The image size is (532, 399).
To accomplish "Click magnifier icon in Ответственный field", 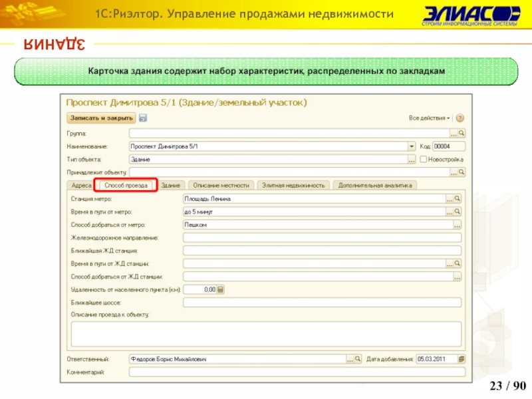I will (x=358, y=359).
